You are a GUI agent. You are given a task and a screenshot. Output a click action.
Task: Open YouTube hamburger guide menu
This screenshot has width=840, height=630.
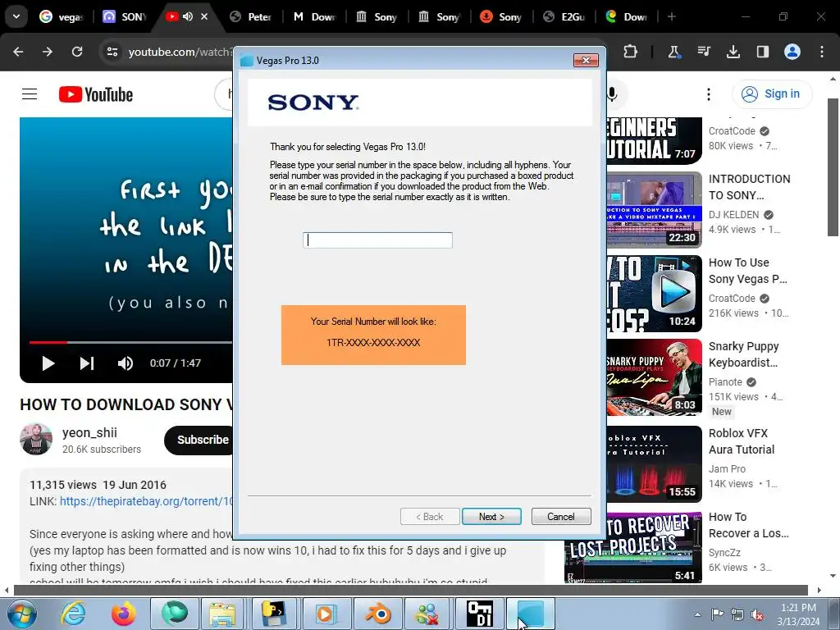pos(30,94)
